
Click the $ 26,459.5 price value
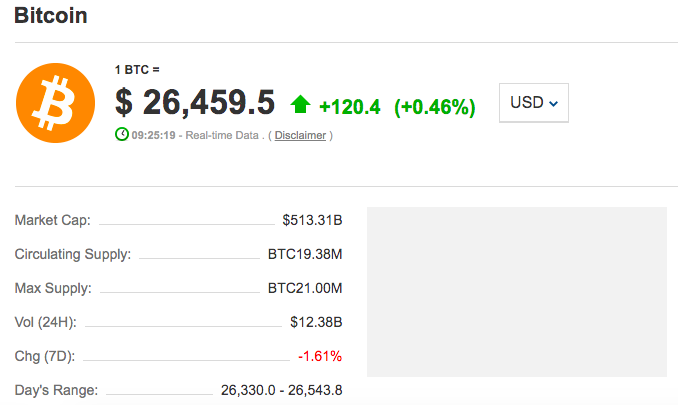pyautogui.click(x=195, y=102)
